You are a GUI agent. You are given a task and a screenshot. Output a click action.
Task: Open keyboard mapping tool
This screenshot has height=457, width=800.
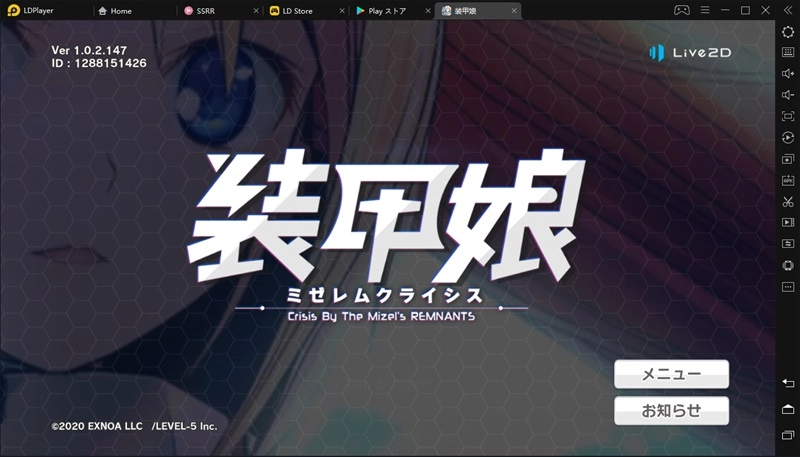coord(788,52)
